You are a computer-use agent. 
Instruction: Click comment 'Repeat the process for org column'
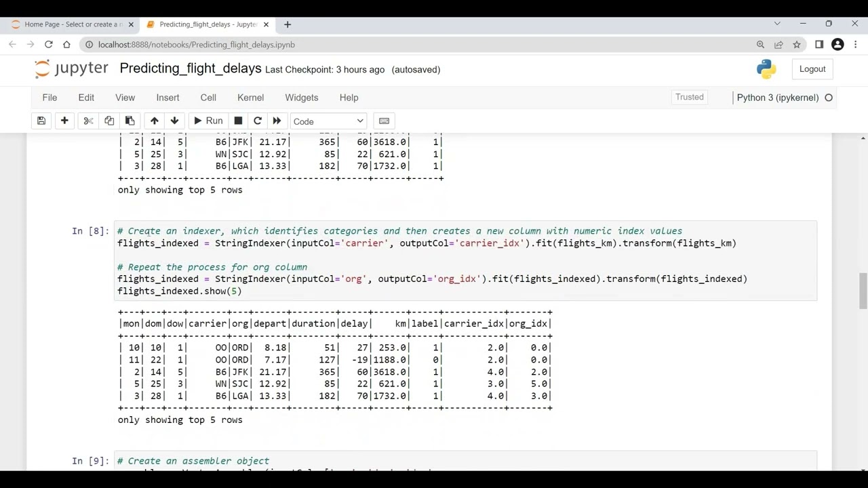coord(212,267)
